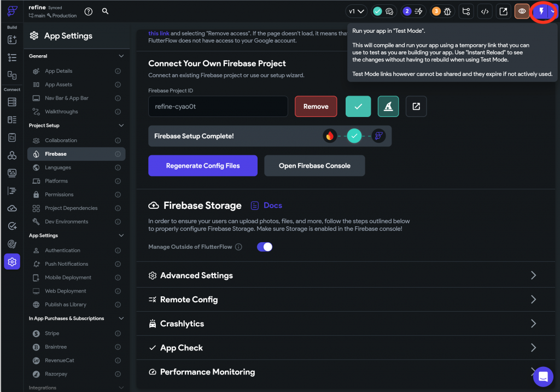Click Preview mode eye icon

pos(522,11)
